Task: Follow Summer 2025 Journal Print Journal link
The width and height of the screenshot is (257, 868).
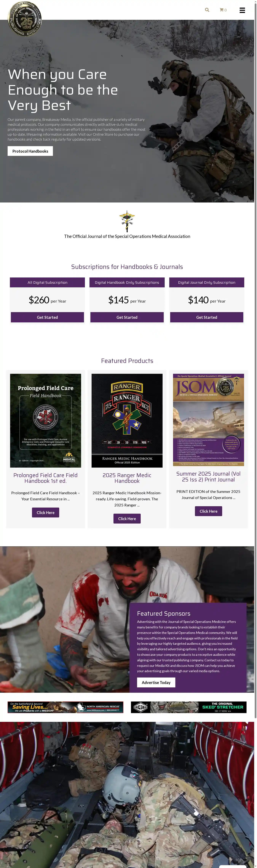Action: [x=208, y=477]
